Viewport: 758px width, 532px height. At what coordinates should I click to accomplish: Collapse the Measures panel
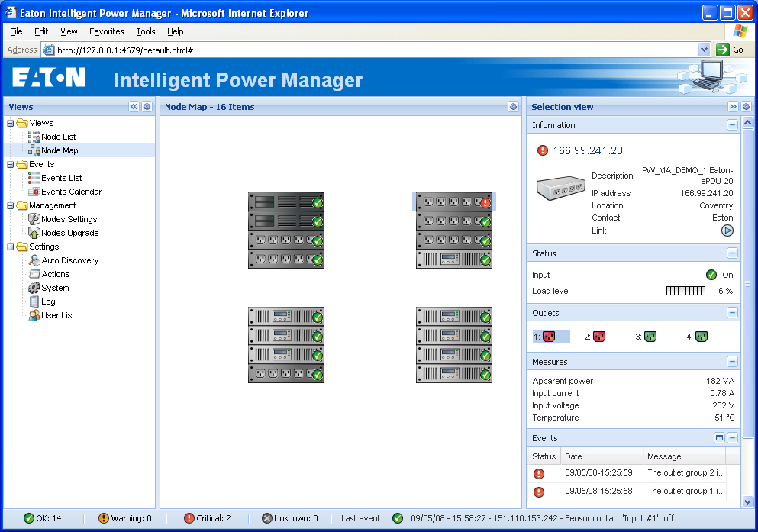click(x=732, y=361)
